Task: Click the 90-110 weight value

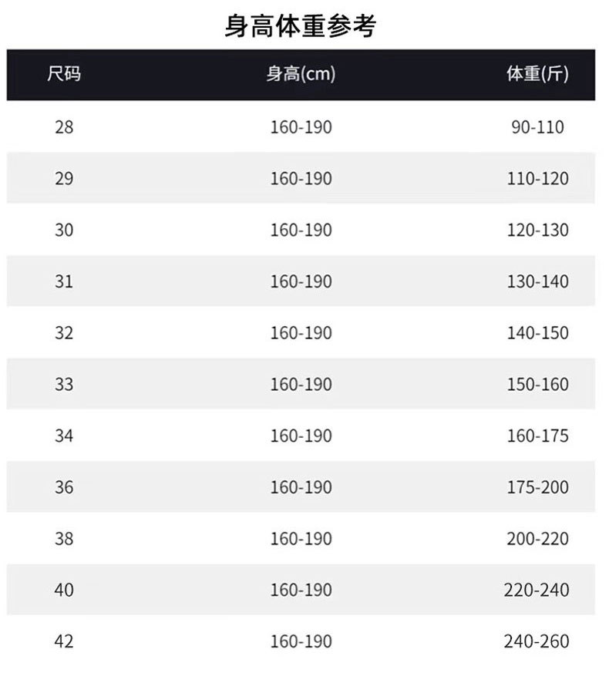Action: 537,127
